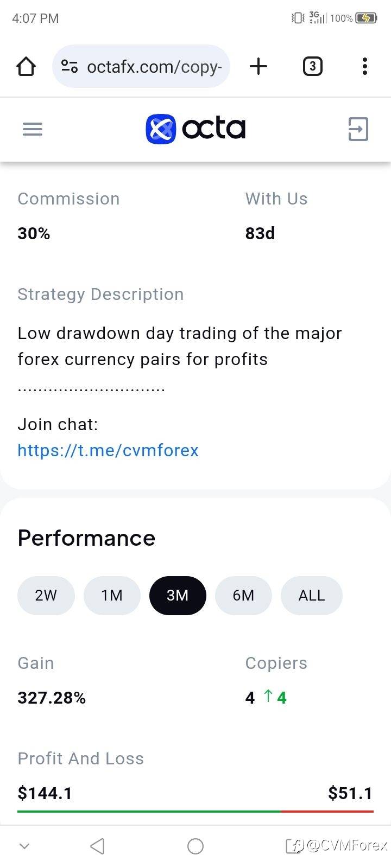The height and width of the screenshot is (868, 391).
Task: Select the 1M performance period
Action: pos(112,596)
